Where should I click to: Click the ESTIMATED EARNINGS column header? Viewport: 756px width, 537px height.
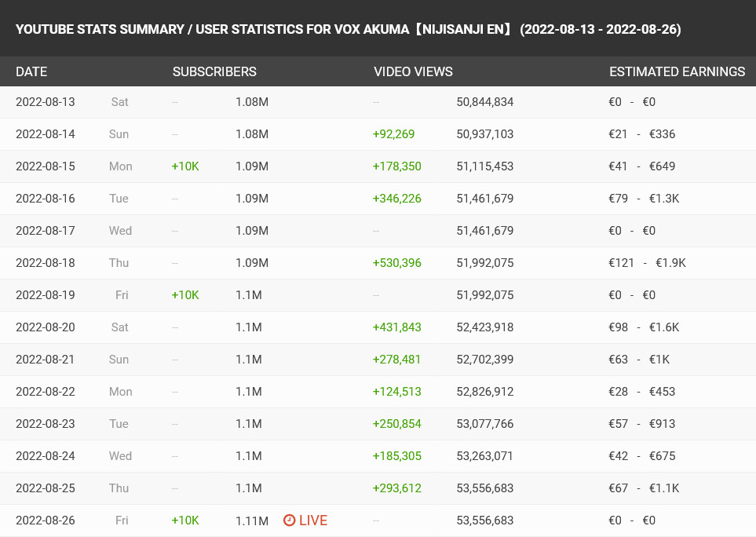[x=677, y=71]
